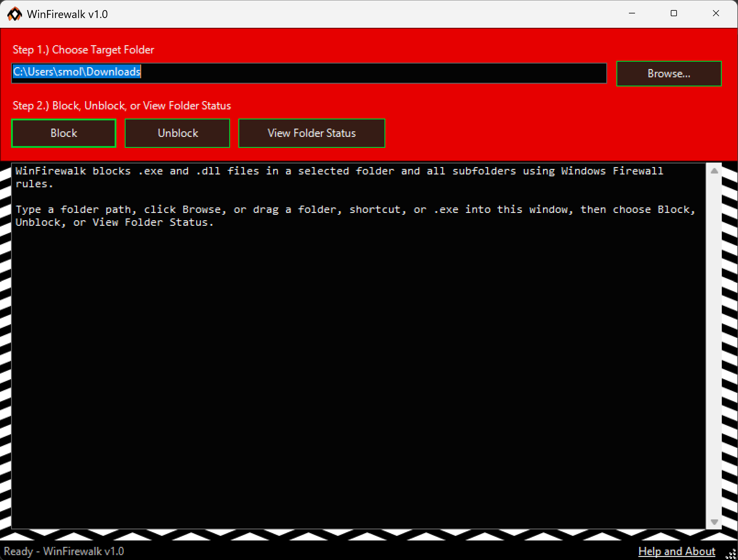Screen dimensions: 738x560
Task: Close the WinFirewalk window
Action: click(716, 13)
